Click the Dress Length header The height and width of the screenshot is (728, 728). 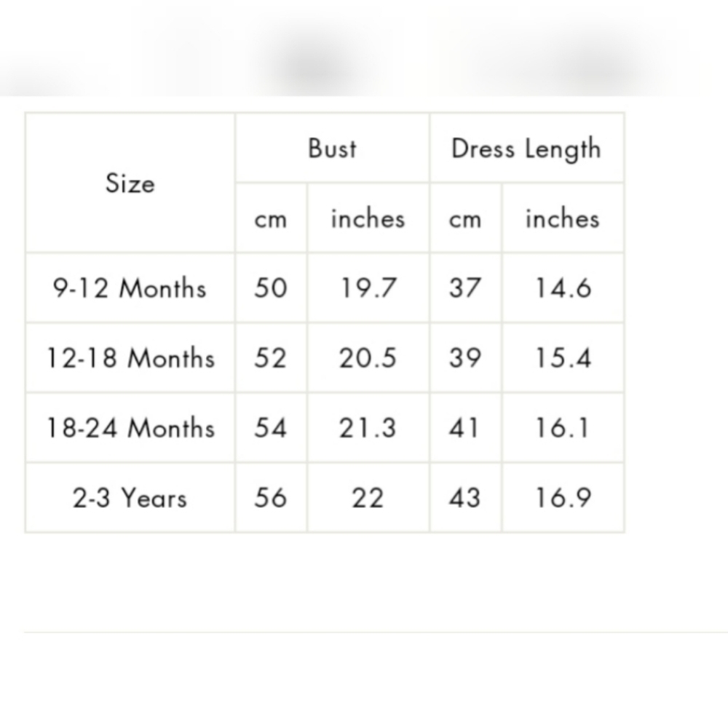[x=526, y=149]
